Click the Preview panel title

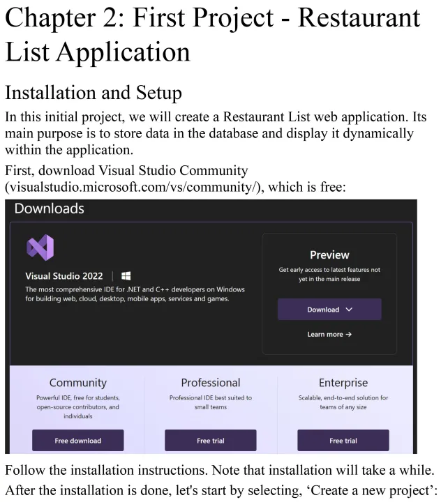pyautogui.click(x=329, y=254)
